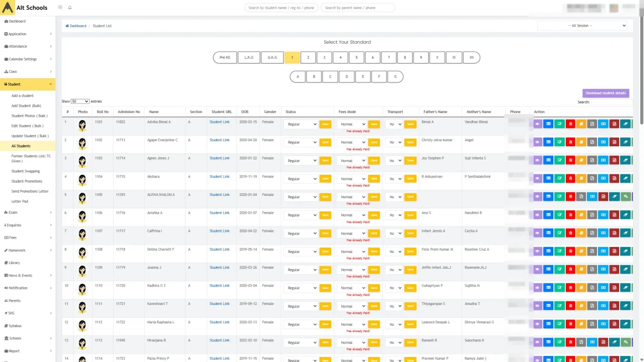Select standard XII
This screenshot has width=644, height=362.
coord(471,57)
